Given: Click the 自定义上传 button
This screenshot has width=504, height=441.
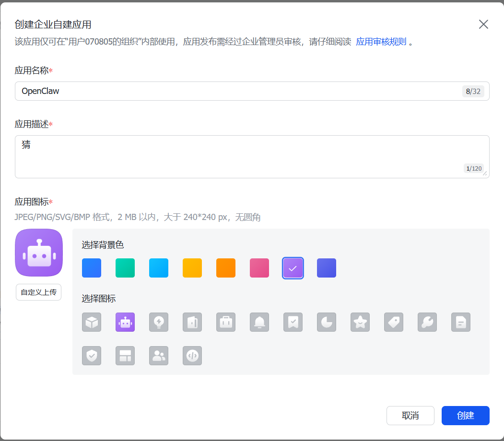Looking at the screenshot, I should (38, 292).
